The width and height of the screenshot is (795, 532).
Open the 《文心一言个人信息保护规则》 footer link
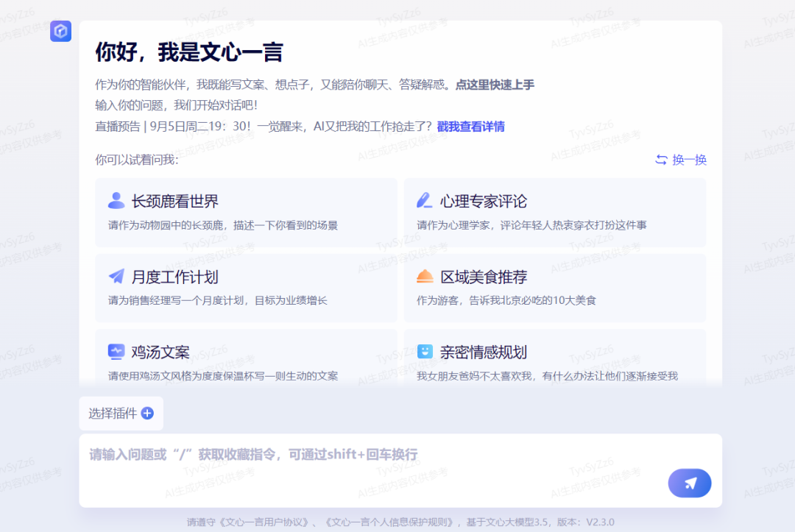[x=389, y=522]
